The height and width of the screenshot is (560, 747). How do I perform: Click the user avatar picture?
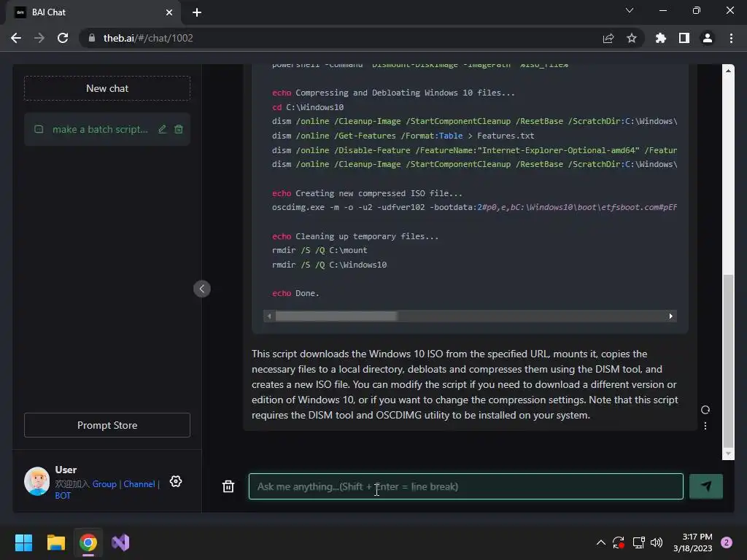[x=36, y=481]
